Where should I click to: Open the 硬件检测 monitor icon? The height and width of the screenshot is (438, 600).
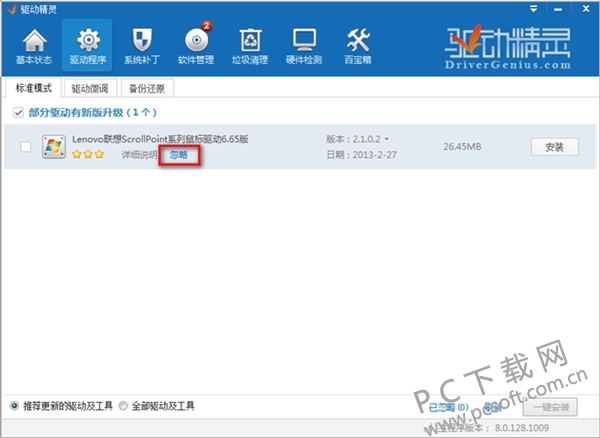pos(304,40)
